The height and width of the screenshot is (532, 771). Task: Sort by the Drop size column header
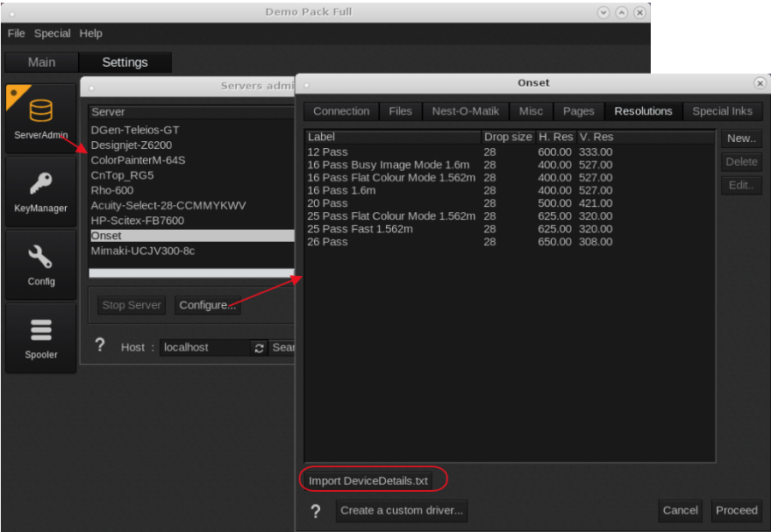click(508, 137)
